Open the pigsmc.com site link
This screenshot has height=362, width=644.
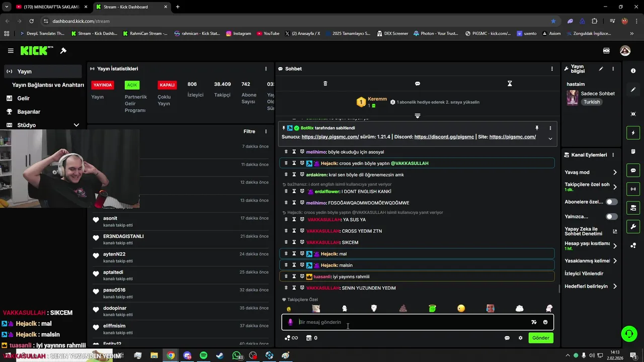click(512, 137)
